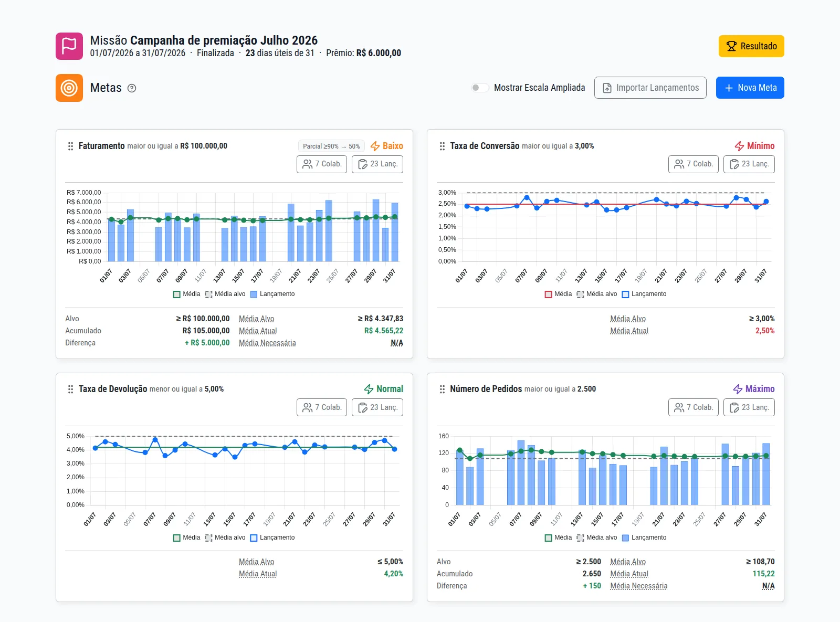Grab the Taxa de Conversão drag handle

click(442, 146)
